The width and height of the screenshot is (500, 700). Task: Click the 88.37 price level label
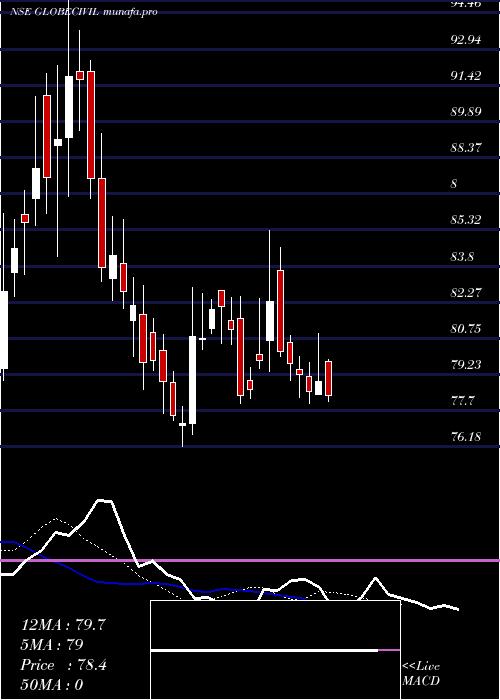pyautogui.click(x=466, y=148)
